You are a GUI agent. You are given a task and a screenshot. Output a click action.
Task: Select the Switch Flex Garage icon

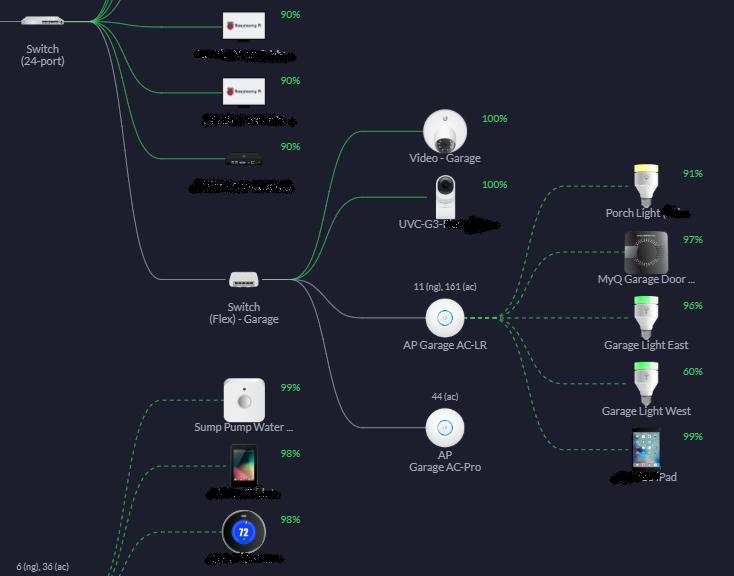coord(244,280)
